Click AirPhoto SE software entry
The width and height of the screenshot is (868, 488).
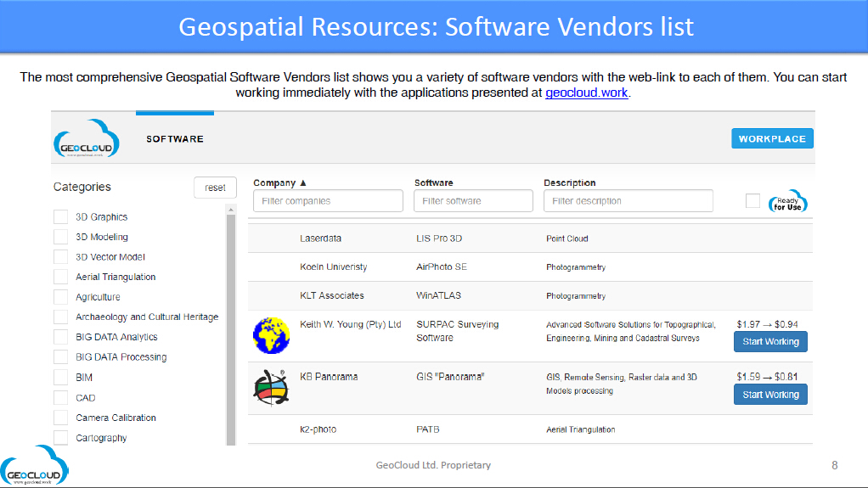(x=441, y=266)
